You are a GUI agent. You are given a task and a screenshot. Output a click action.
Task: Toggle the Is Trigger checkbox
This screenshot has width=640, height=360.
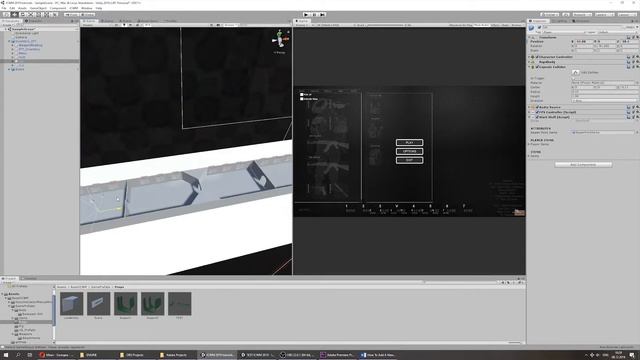point(573,78)
